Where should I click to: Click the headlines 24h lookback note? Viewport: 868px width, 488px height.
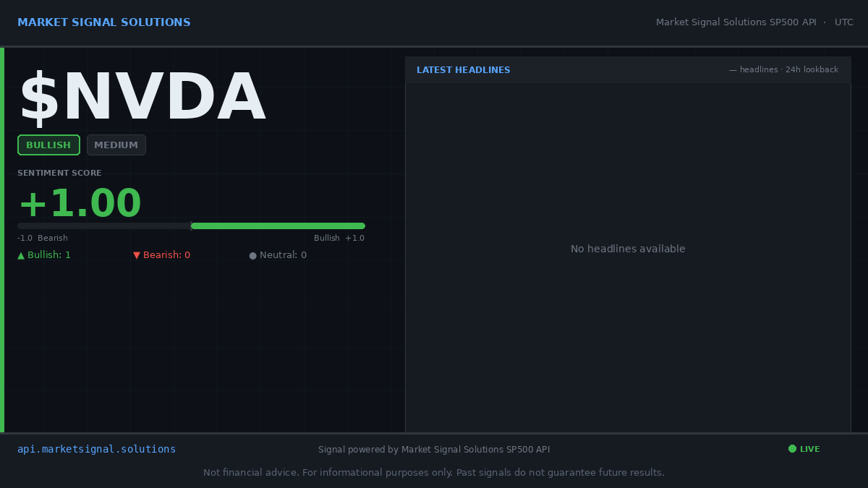point(783,70)
